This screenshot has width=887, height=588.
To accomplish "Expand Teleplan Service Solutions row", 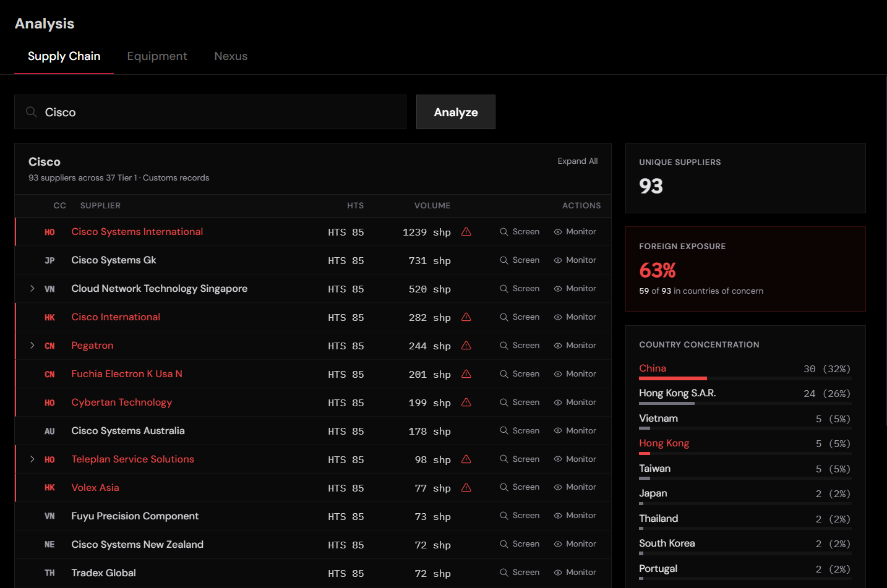I will 32,459.
